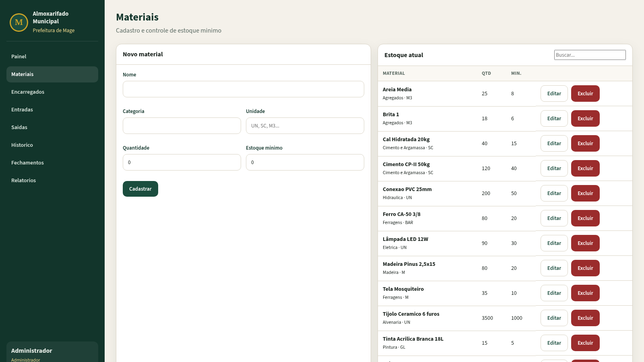644x362 pixels.
Task: Delete Lâmpada LED 12W
Action: click(x=585, y=243)
